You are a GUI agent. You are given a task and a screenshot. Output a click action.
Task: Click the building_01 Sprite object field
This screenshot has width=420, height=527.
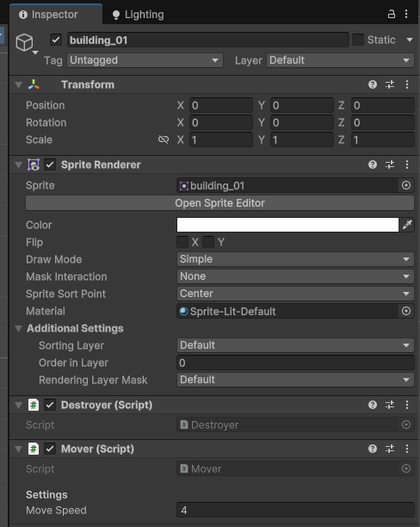click(x=287, y=185)
